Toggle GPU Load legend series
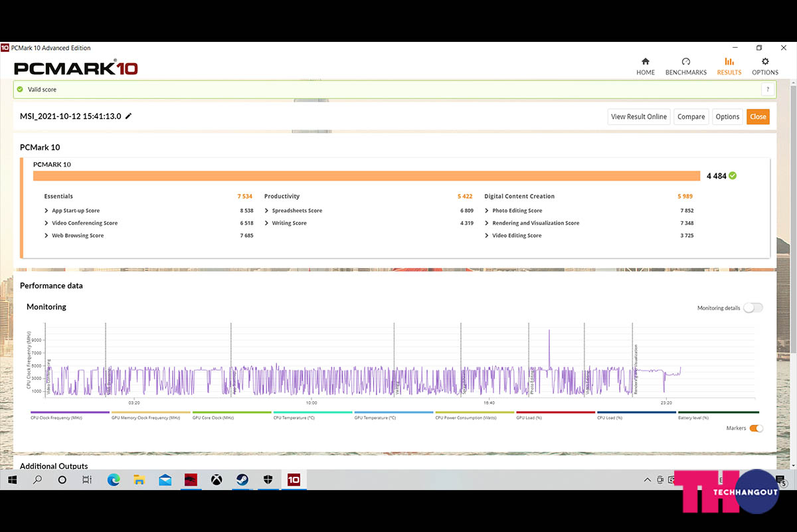The height and width of the screenshot is (532, 797). [556, 415]
